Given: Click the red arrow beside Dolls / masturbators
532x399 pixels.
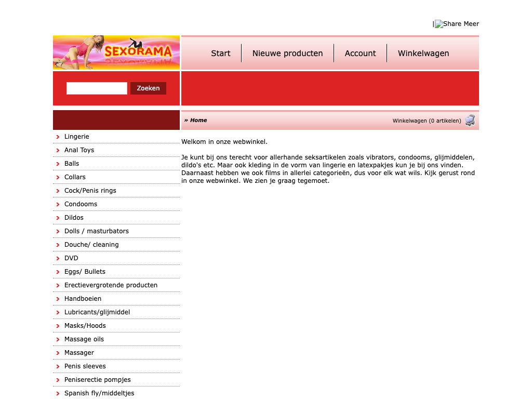Looking at the screenshot, I should point(58,231).
